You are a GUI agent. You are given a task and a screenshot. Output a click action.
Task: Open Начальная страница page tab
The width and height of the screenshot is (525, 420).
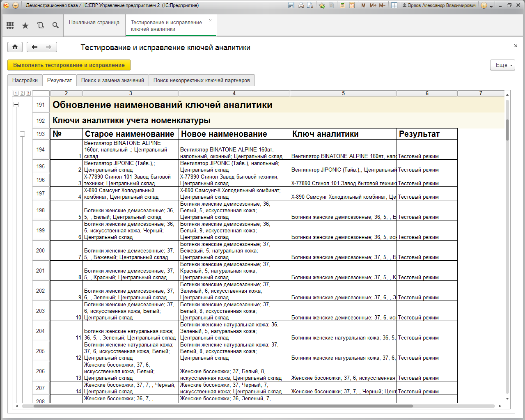(x=94, y=23)
